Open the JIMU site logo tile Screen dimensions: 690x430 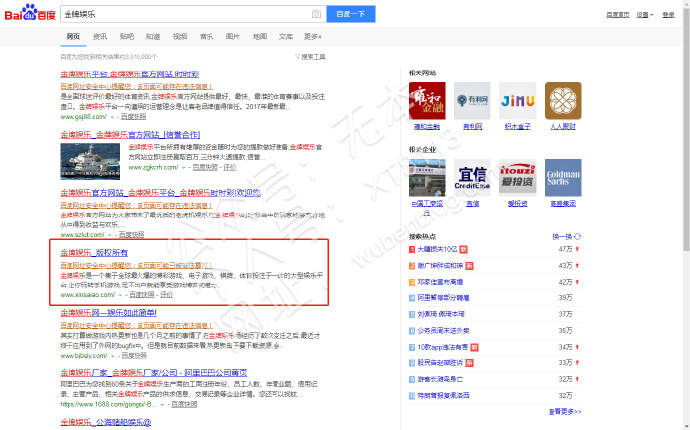click(518, 100)
